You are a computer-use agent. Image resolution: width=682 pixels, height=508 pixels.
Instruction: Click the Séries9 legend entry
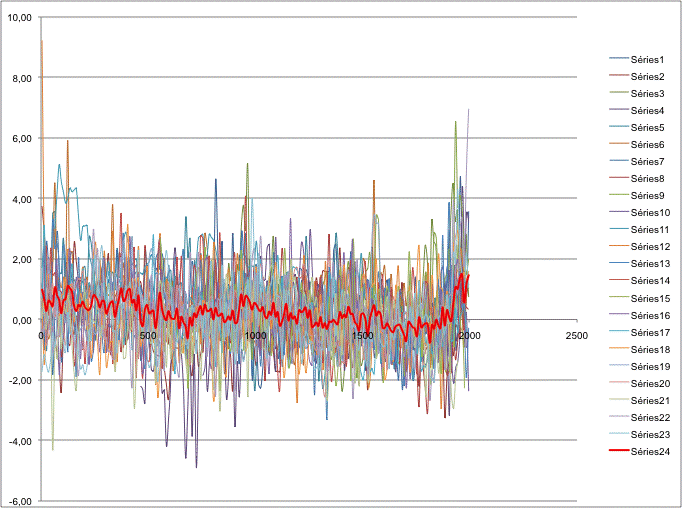637,196
